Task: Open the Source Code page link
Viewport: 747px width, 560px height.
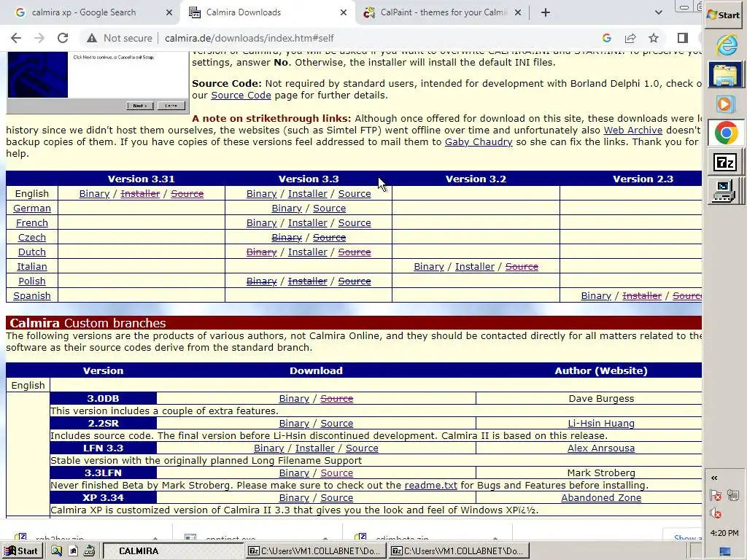Action: (x=241, y=96)
